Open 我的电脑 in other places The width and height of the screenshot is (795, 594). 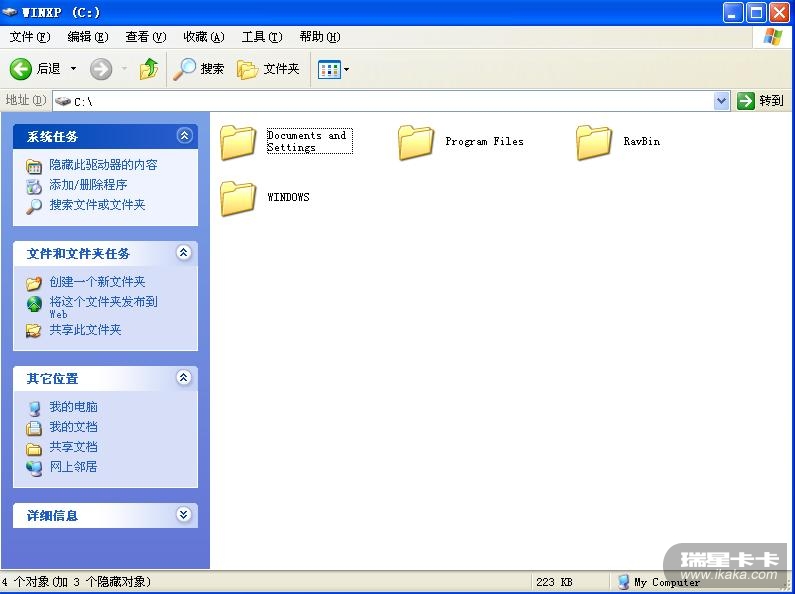73,407
